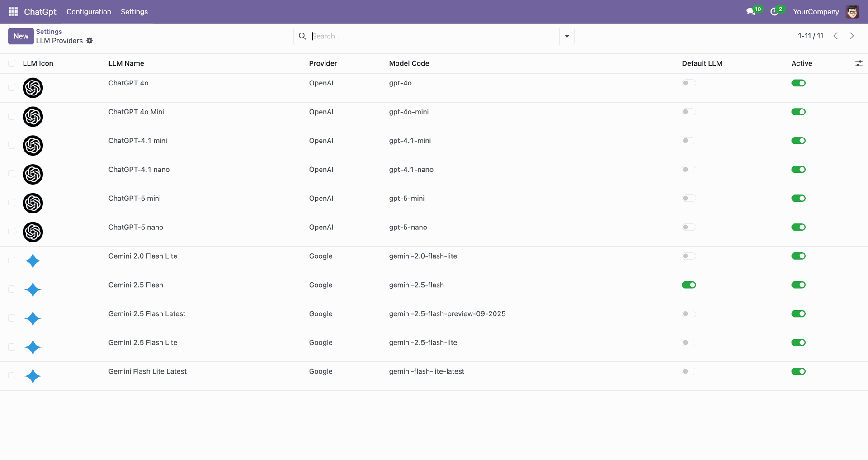The image size is (868, 460).
Task: Enable Default LLM for ChatGPT 4o
Action: 689,83
